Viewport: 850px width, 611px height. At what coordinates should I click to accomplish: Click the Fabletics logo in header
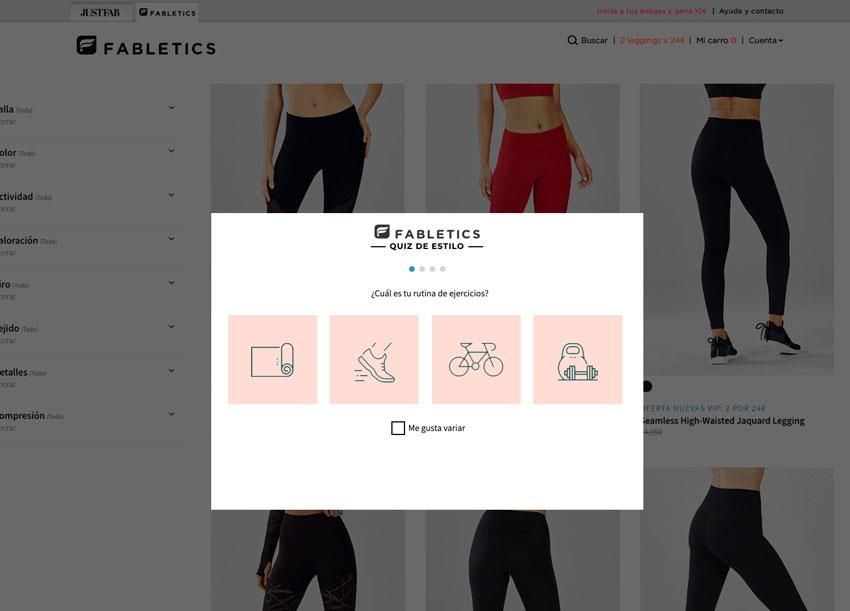tap(146, 46)
